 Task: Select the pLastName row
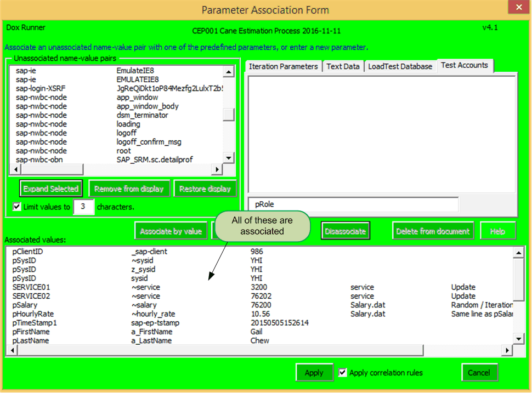click(x=260, y=340)
